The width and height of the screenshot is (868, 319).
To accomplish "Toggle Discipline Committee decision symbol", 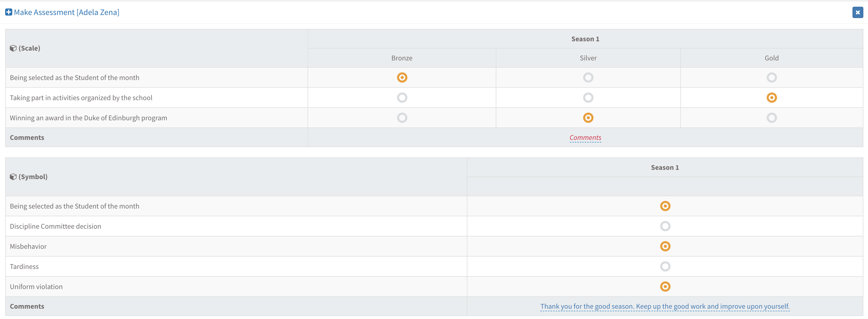I will (x=665, y=226).
